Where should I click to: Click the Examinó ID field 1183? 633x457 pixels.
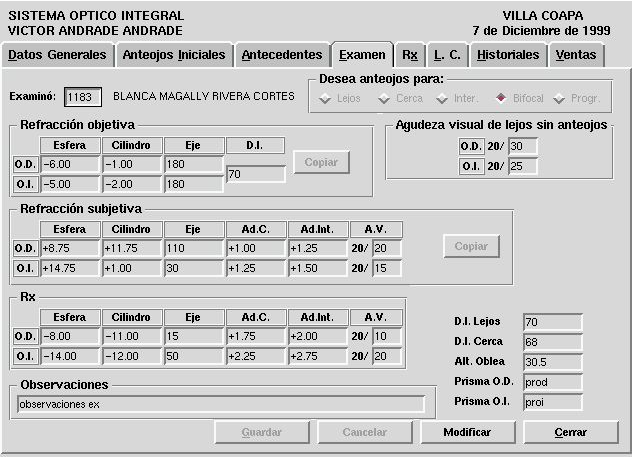pyautogui.click(x=83, y=97)
